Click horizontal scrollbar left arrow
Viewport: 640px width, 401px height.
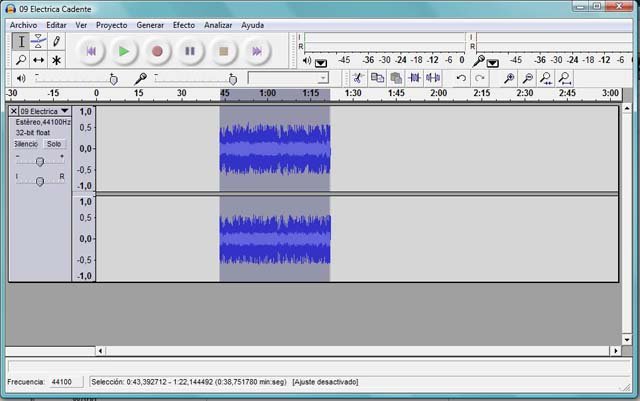(x=100, y=351)
